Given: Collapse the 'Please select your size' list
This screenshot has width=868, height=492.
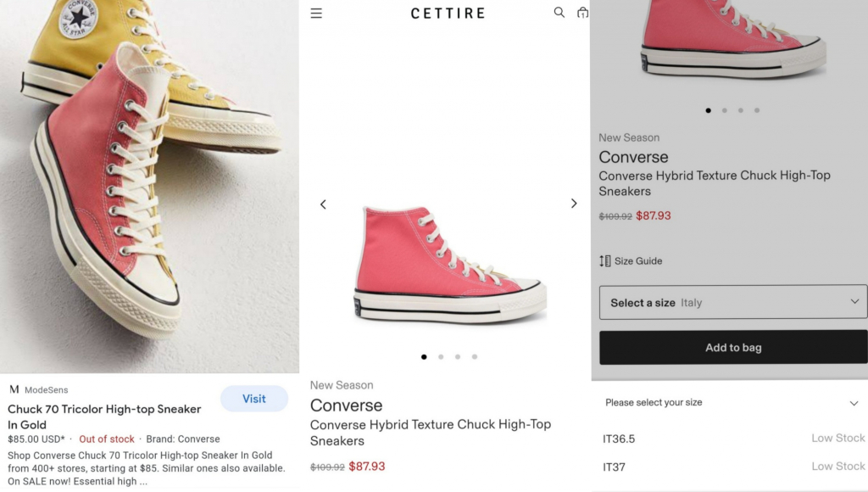Looking at the screenshot, I should pyautogui.click(x=854, y=403).
